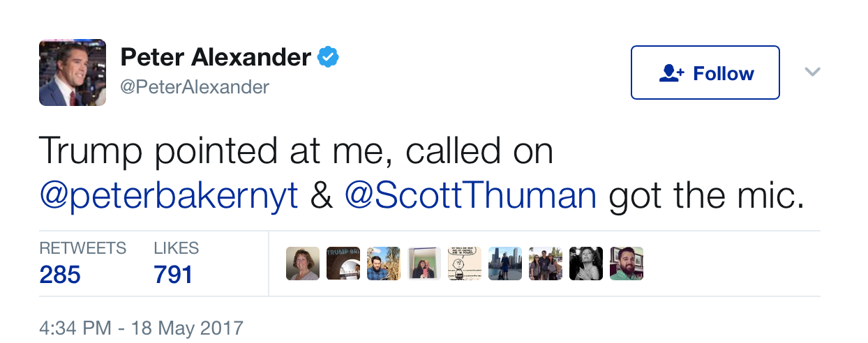Click the blue verified badge icon
868x343 pixels.
pyautogui.click(x=328, y=57)
